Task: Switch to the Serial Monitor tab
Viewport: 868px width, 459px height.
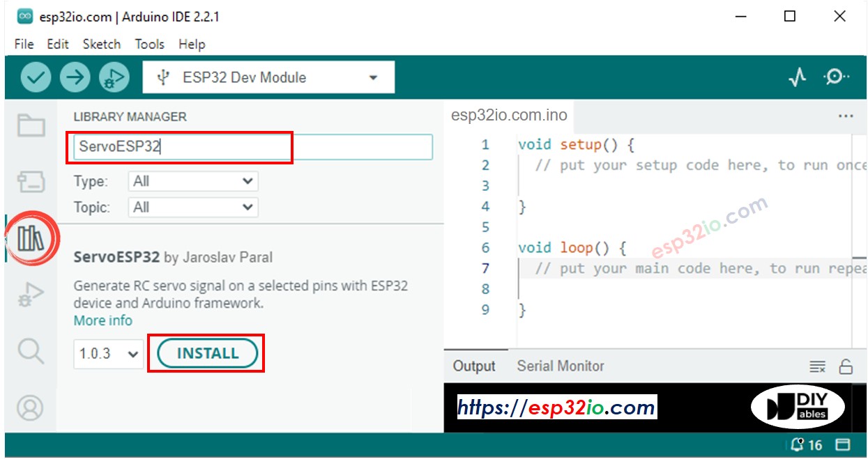Action: pos(560,366)
